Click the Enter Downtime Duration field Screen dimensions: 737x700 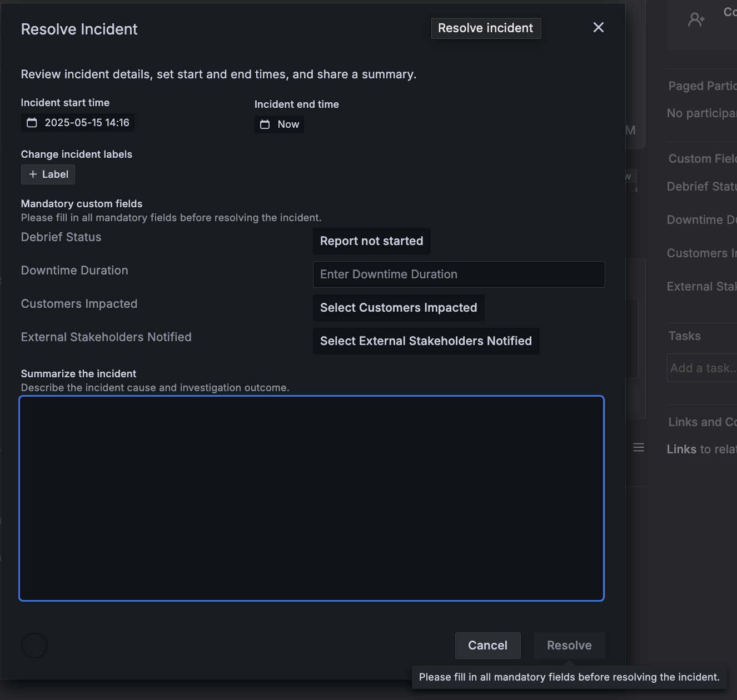tap(459, 274)
